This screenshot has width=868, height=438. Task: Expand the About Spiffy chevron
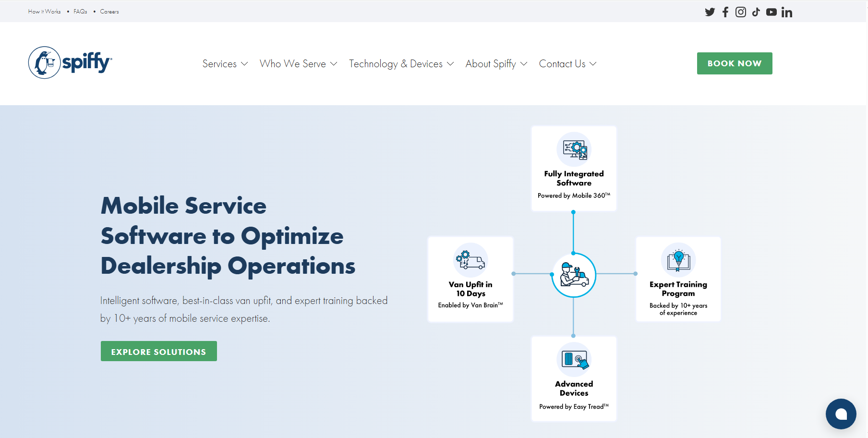tap(524, 64)
